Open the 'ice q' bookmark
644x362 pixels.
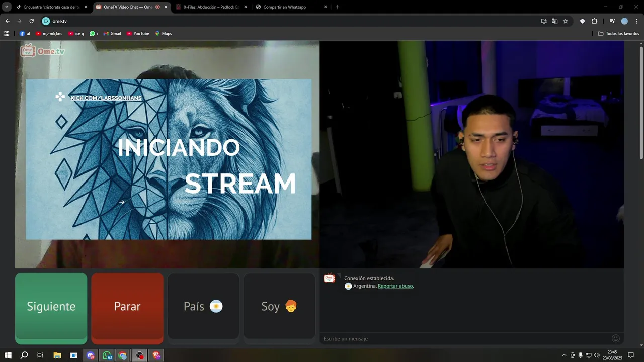click(x=76, y=34)
